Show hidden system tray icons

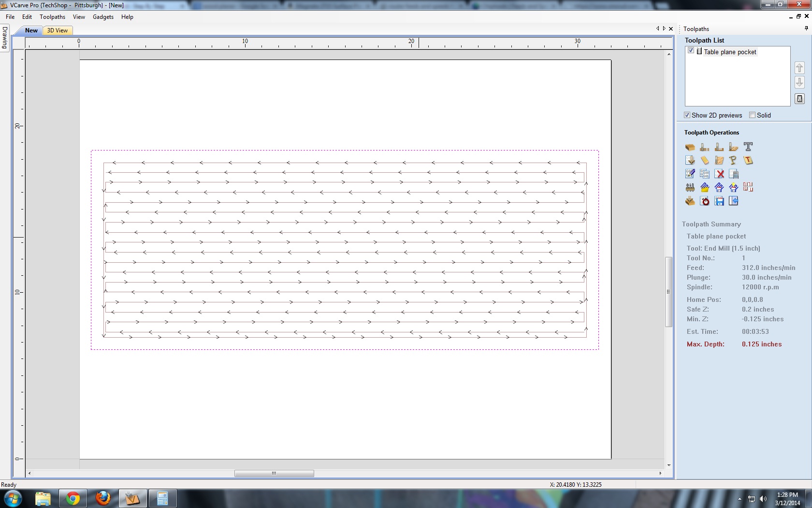click(739, 499)
